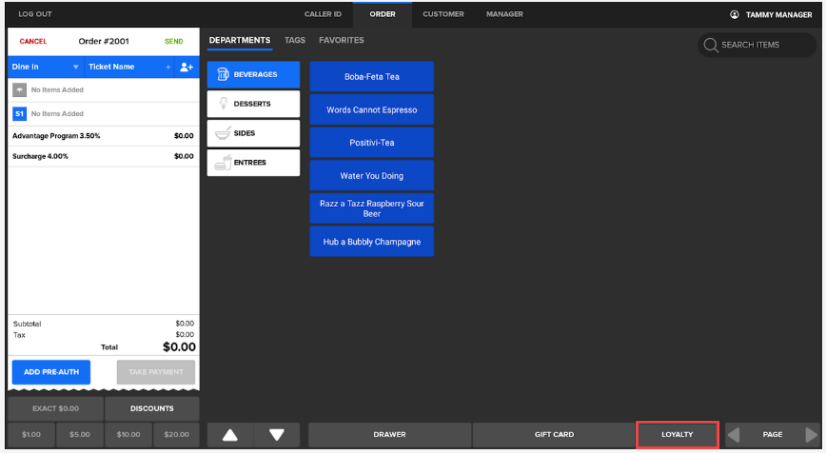Select the S1 seat icon
Screen dimensions: 826x453
pyautogui.click(x=19, y=114)
